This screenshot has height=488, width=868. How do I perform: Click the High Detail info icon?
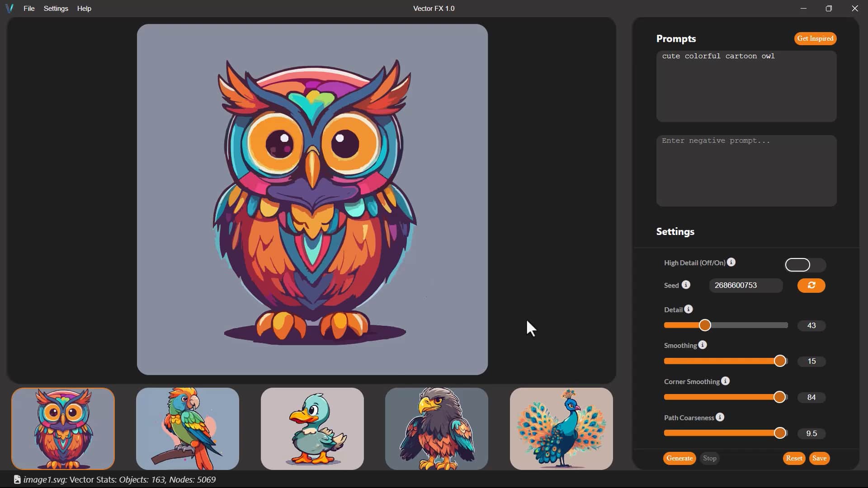click(x=731, y=262)
